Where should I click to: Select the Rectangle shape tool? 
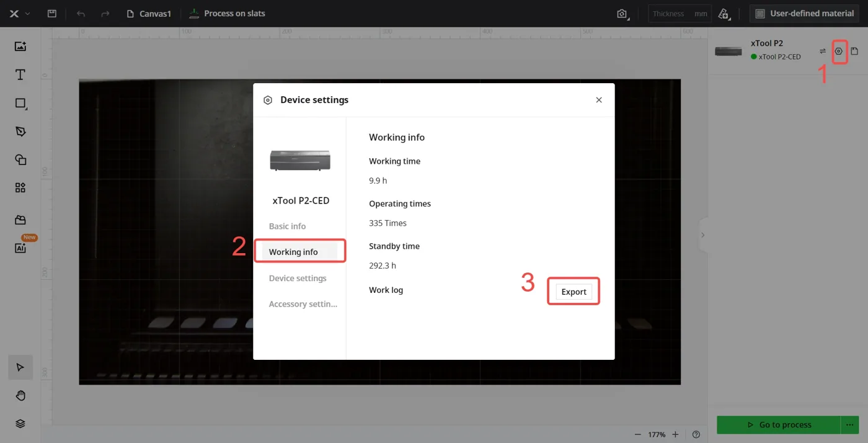click(20, 104)
